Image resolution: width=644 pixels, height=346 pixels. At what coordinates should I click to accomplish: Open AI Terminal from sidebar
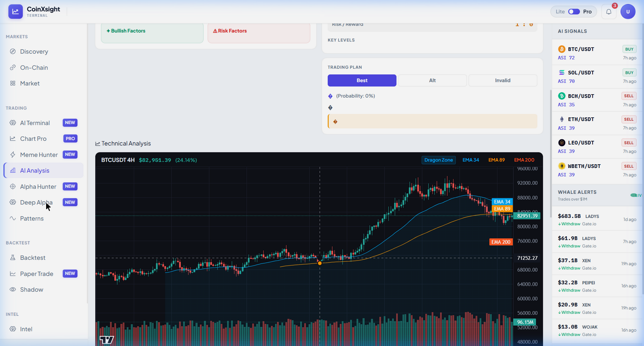(x=44, y=123)
